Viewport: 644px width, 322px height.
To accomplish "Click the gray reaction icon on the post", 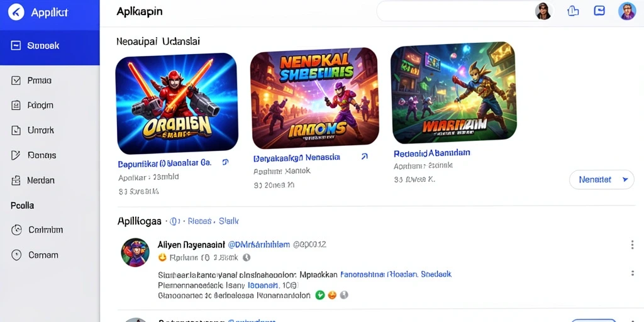I will tap(344, 295).
